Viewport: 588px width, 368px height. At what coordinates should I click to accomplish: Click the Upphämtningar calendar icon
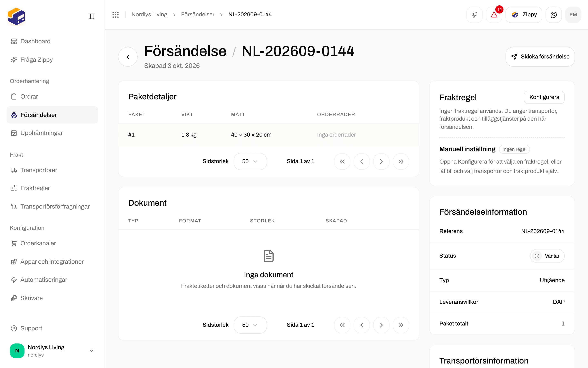(14, 133)
